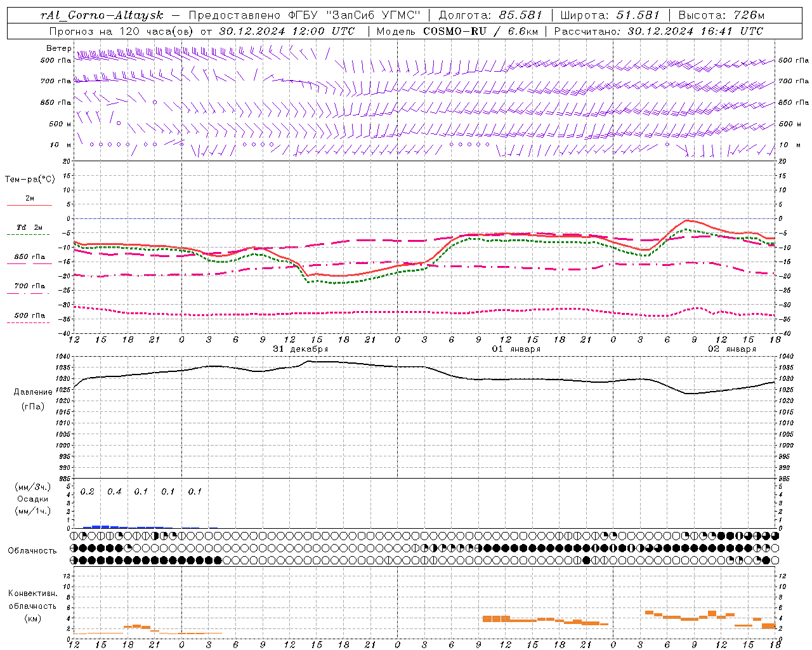
Task: Click the Рассчитано: 30.12.2024 16:41 UTC timestamp
Action: pyautogui.click(x=658, y=31)
